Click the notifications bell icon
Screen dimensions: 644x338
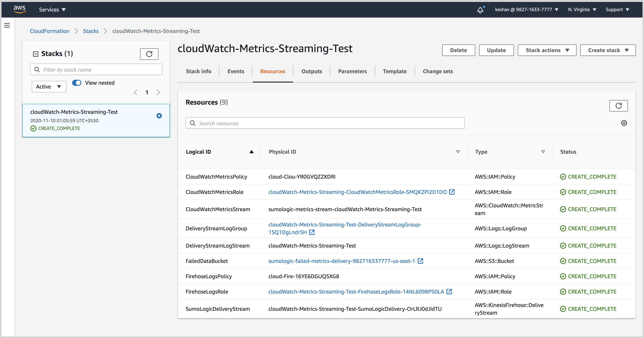point(480,10)
